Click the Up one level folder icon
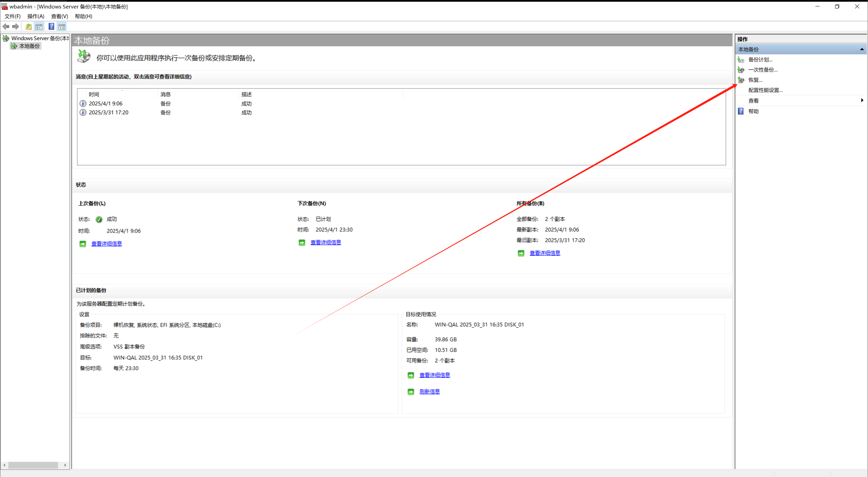The height and width of the screenshot is (477, 868). point(28,26)
